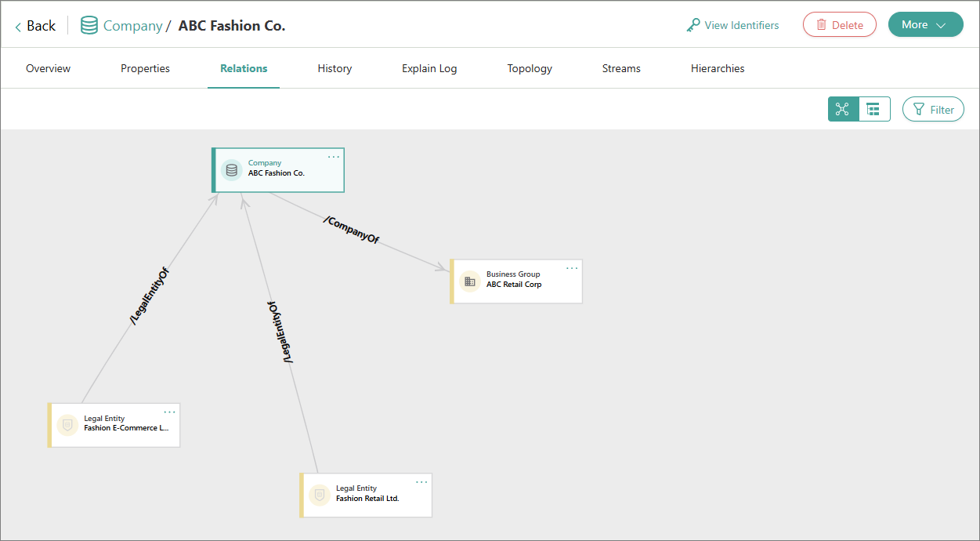
Task: Open options menu on Fashion E-Commerce node
Action: [x=170, y=412]
